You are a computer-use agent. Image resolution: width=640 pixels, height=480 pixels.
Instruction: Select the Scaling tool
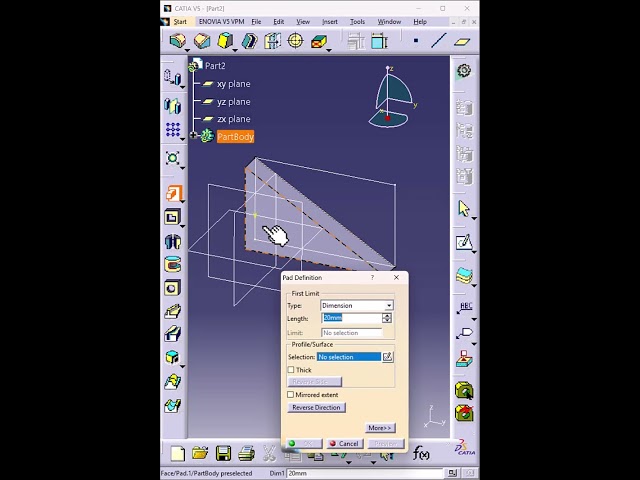coord(172,158)
